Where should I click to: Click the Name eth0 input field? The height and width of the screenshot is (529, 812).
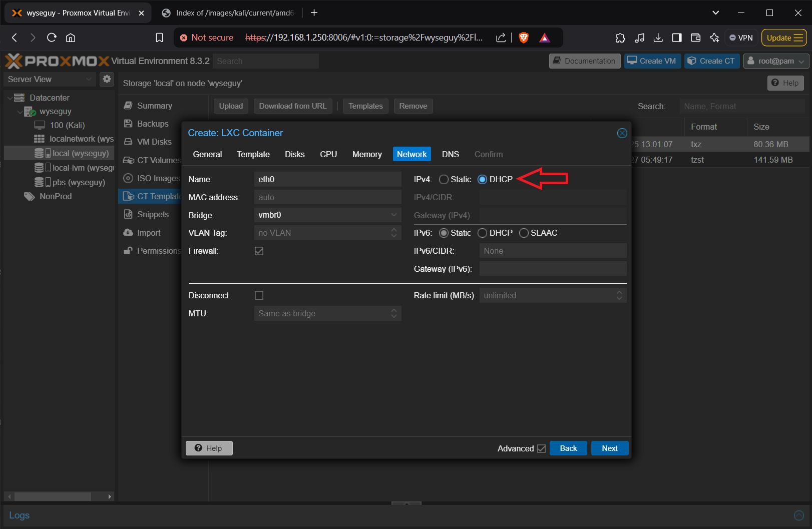coord(328,179)
